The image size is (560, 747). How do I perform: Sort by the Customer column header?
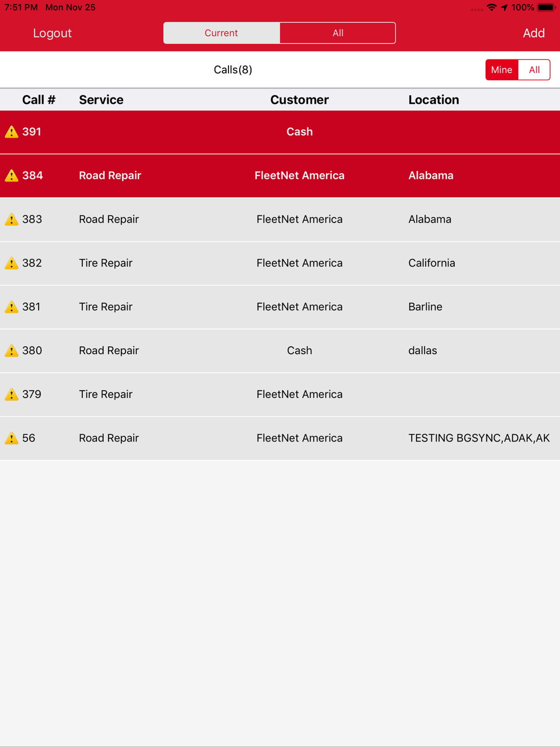click(300, 100)
